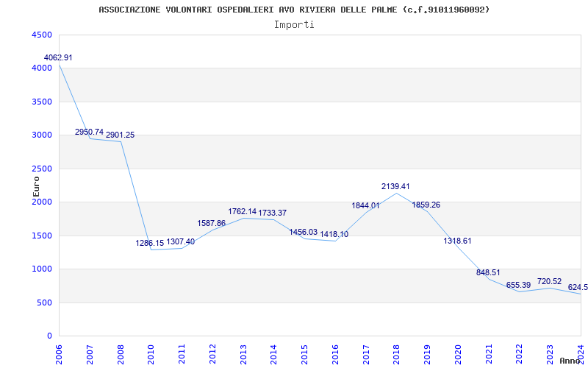The width and height of the screenshot is (588, 368).
Task: Click the 'Importi' subtitle
Action: [294, 25]
